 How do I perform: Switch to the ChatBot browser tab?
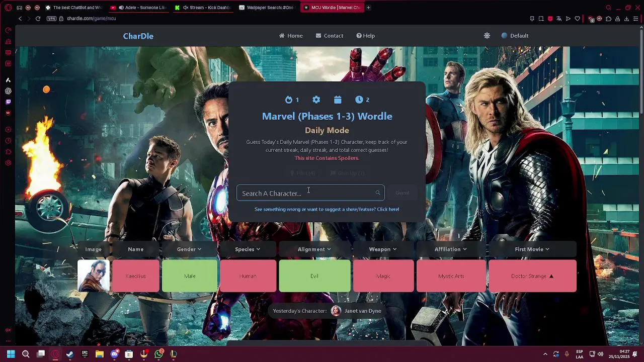(x=73, y=8)
